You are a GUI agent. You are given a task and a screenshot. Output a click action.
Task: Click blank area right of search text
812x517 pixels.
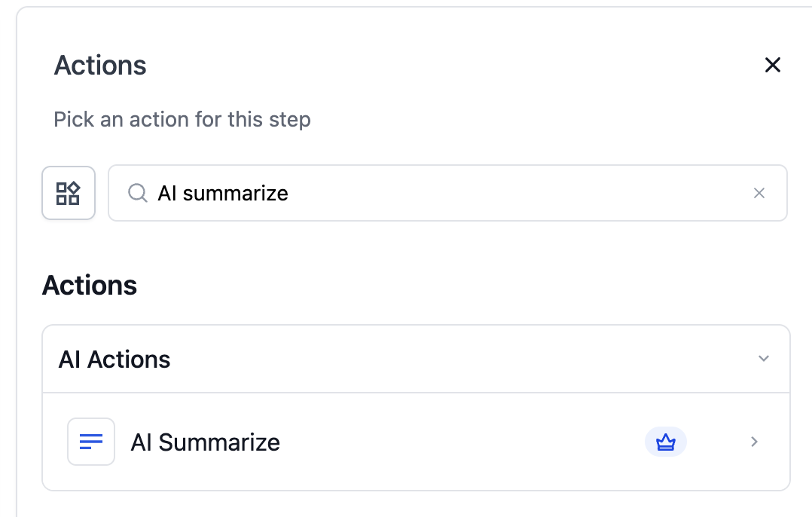click(527, 193)
